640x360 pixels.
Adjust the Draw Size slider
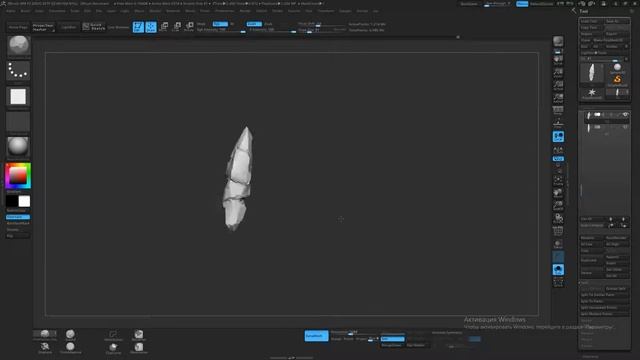(x=322, y=30)
